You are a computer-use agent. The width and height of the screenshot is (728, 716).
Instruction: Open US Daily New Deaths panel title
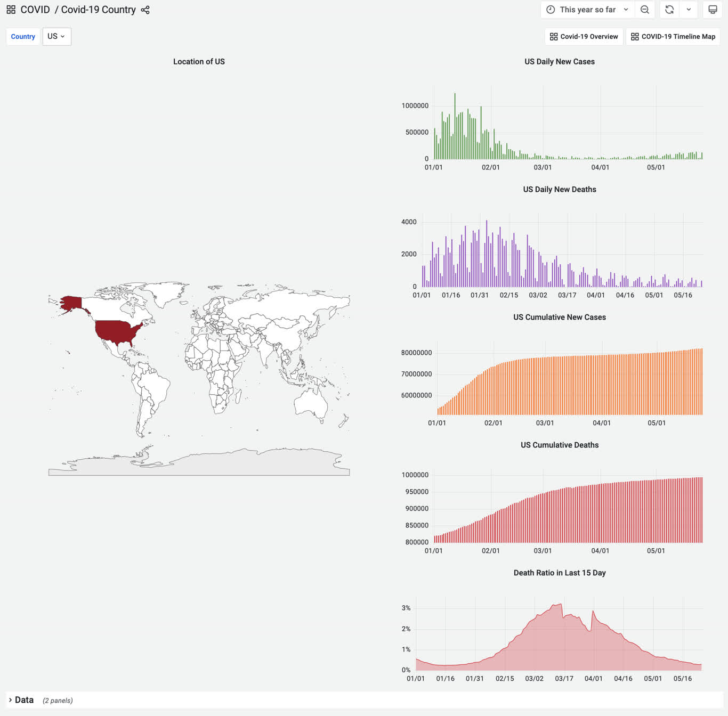click(x=560, y=190)
